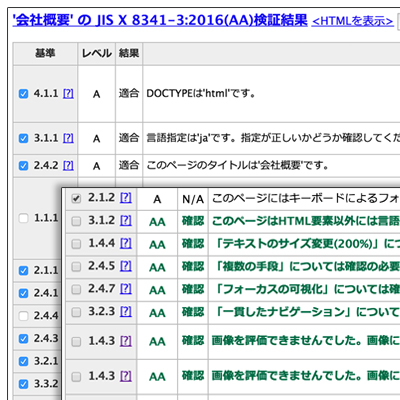
Task: Open the '会社概要' JIS X 8341-3:2016 title link
Action: click(160, 20)
